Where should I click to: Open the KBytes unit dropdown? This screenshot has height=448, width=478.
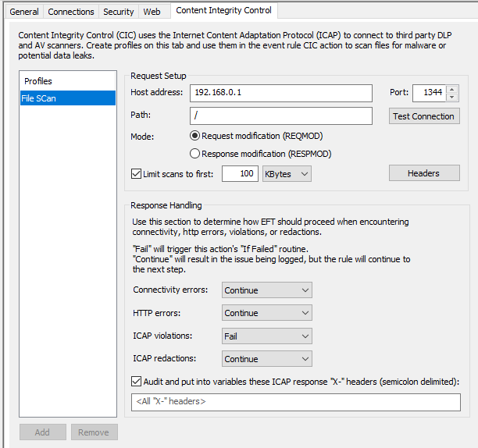click(x=287, y=173)
